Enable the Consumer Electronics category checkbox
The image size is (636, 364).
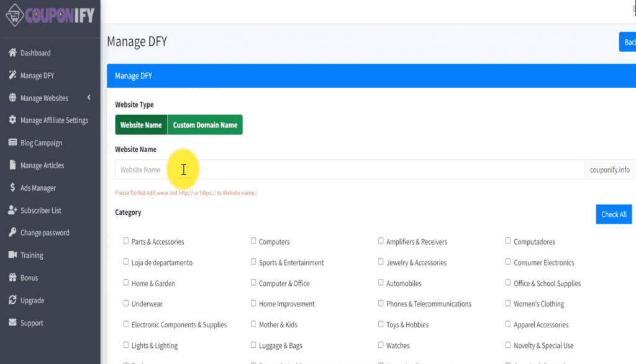(508, 262)
